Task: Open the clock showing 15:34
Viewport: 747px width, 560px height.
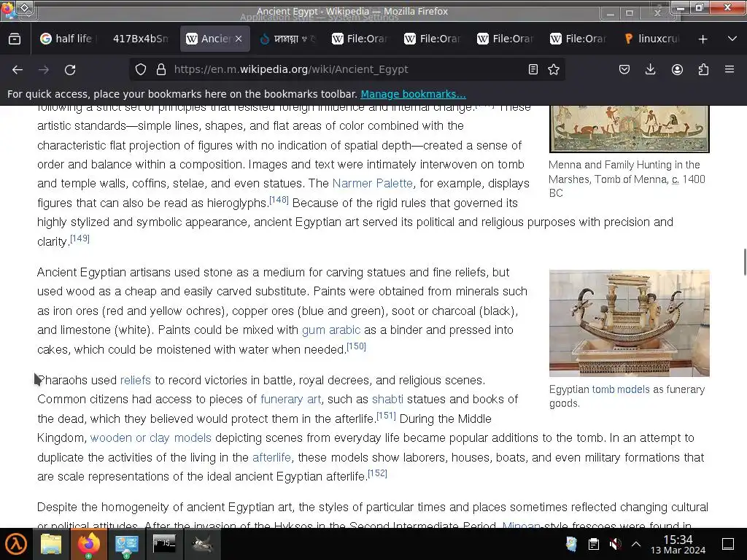Action: pyautogui.click(x=678, y=544)
